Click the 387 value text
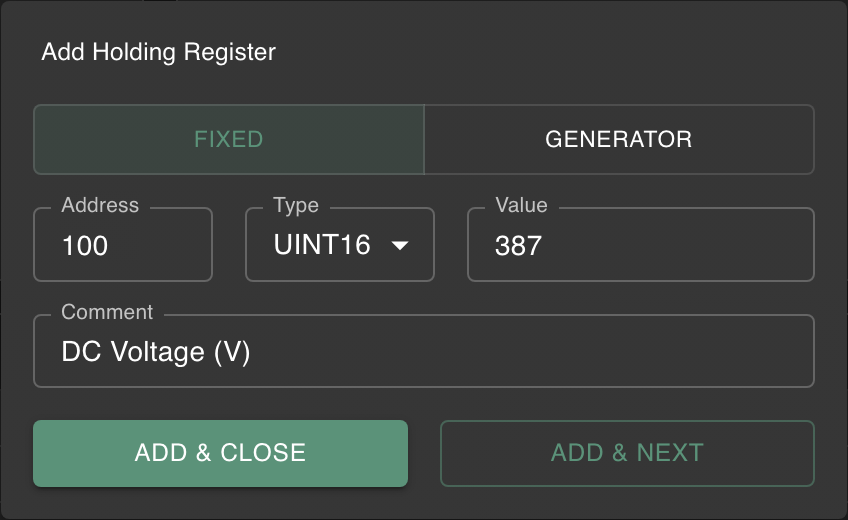The width and height of the screenshot is (848, 520). coord(518,246)
